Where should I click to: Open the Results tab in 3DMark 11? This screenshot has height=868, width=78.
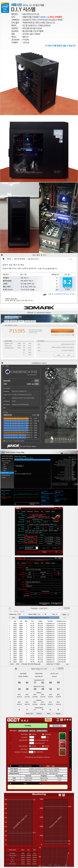pyautogui.click(x=21, y=321)
